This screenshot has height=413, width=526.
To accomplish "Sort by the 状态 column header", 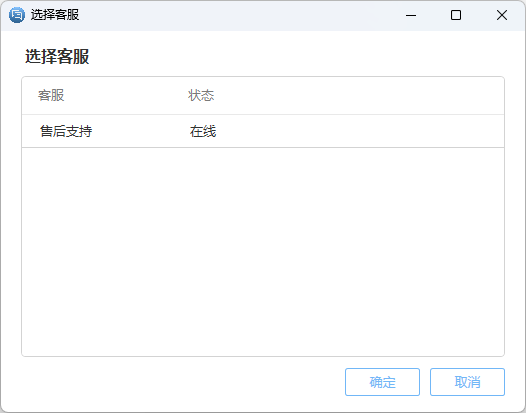I will pos(201,96).
